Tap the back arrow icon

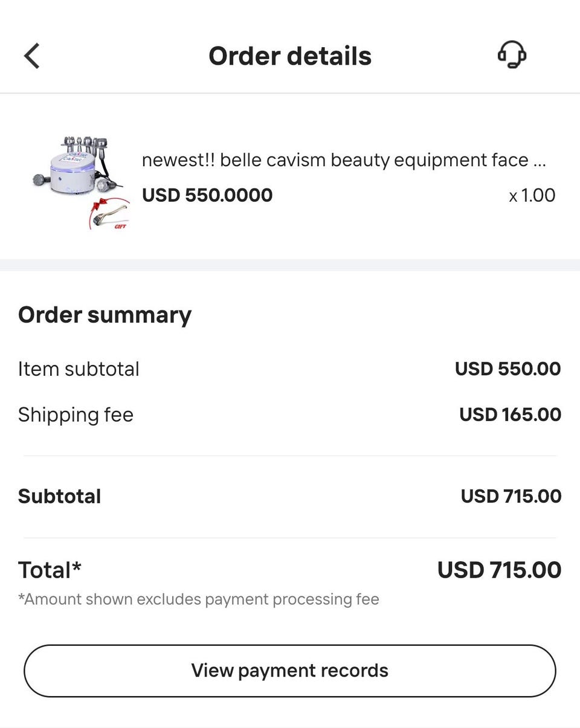click(32, 56)
